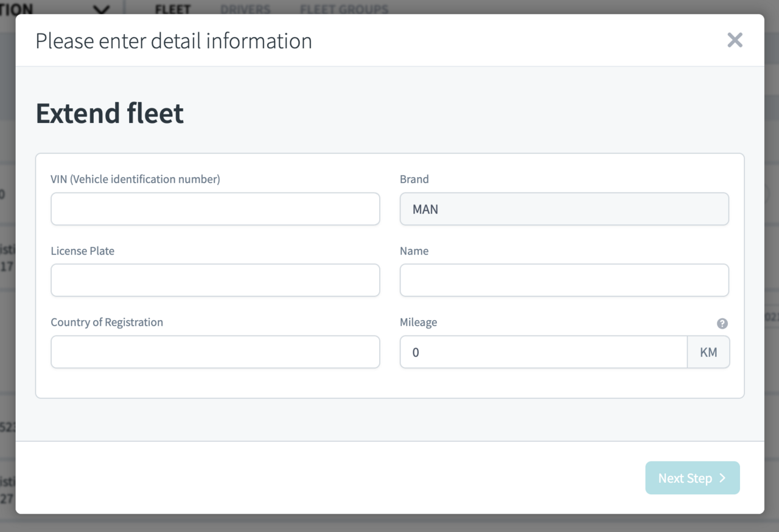
Task: Click the dialog title Please enter detail information
Action: 174,41
